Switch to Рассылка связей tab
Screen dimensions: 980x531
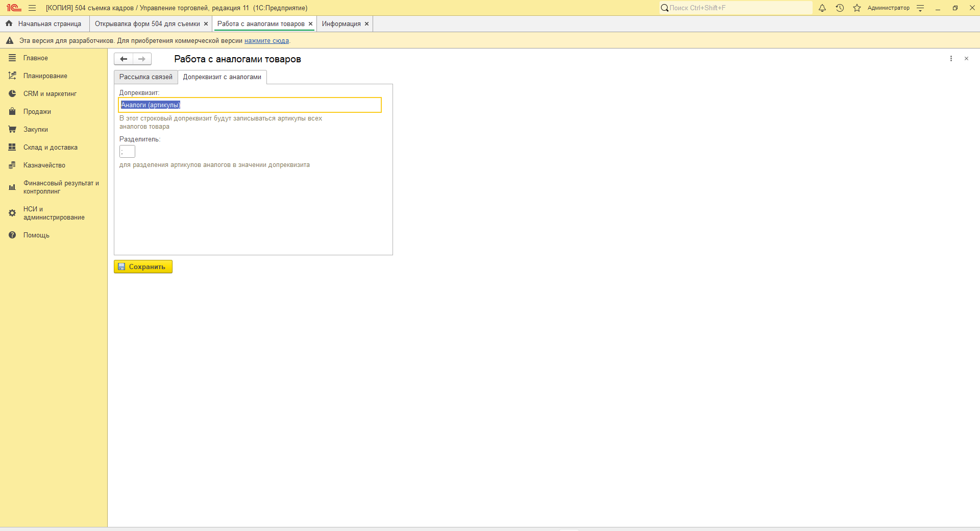(146, 77)
